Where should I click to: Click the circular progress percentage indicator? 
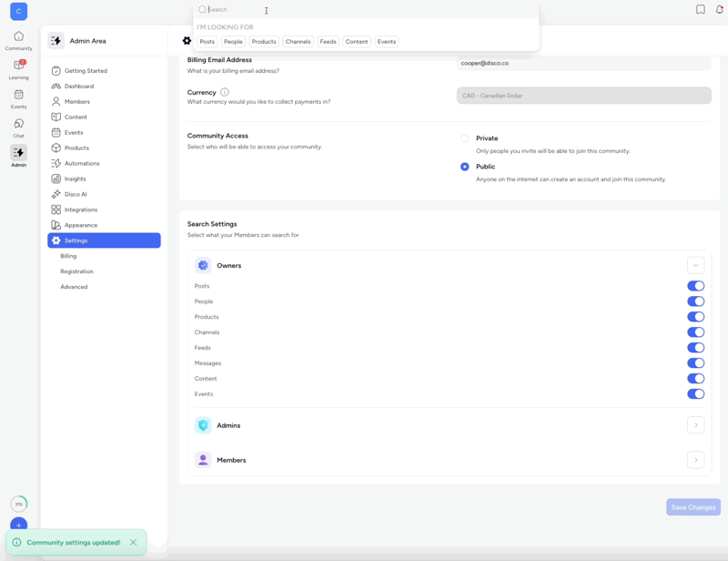click(18, 504)
